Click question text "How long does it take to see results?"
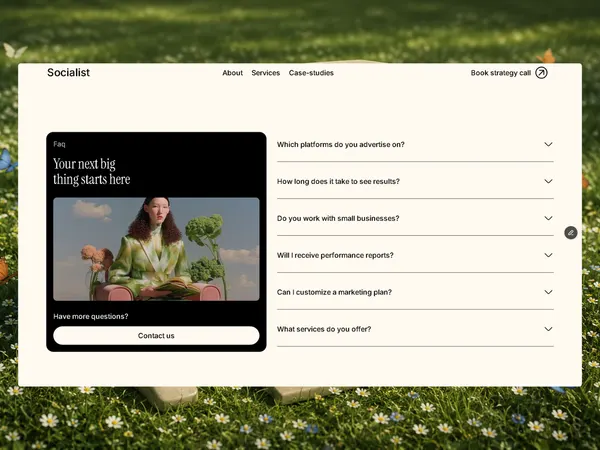Screen dimensions: 600x450 (338, 181)
